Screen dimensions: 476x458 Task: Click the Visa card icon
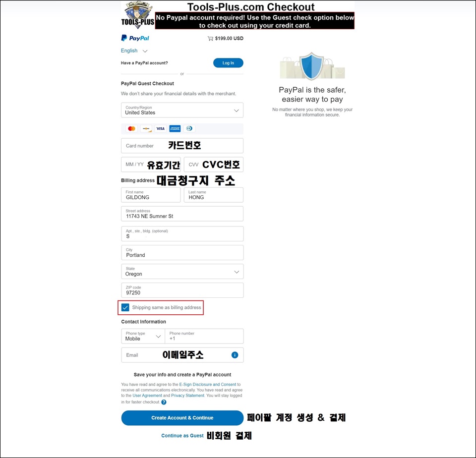[160, 129]
